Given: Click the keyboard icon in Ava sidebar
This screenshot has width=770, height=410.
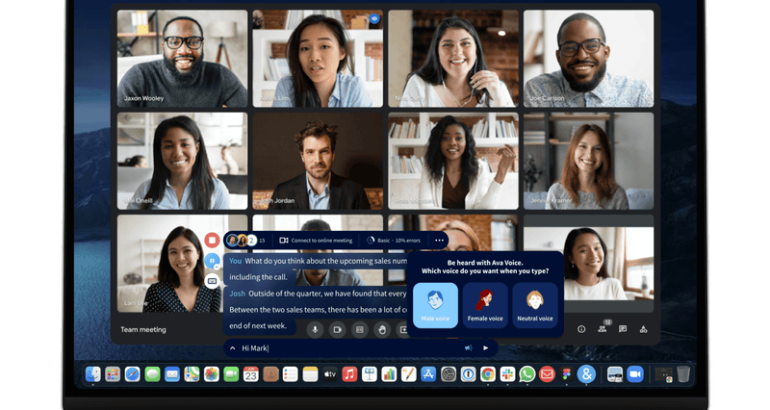Looking at the screenshot, I should point(212,281).
